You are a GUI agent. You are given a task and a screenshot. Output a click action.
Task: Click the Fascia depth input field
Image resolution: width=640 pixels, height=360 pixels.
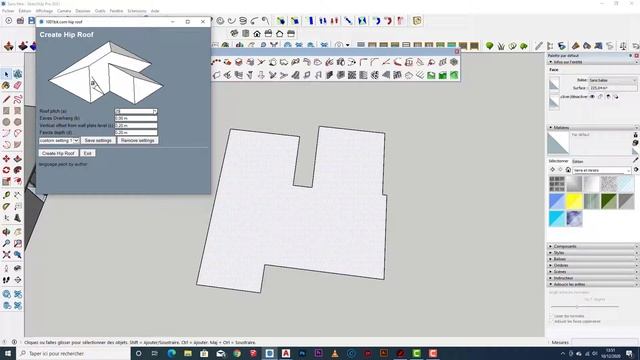[x=136, y=133]
